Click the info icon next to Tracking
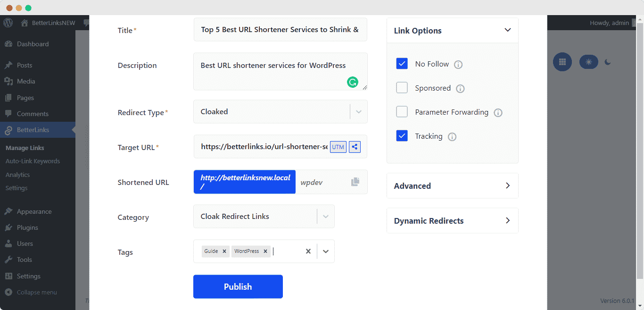The width and height of the screenshot is (644, 310). [x=452, y=136]
